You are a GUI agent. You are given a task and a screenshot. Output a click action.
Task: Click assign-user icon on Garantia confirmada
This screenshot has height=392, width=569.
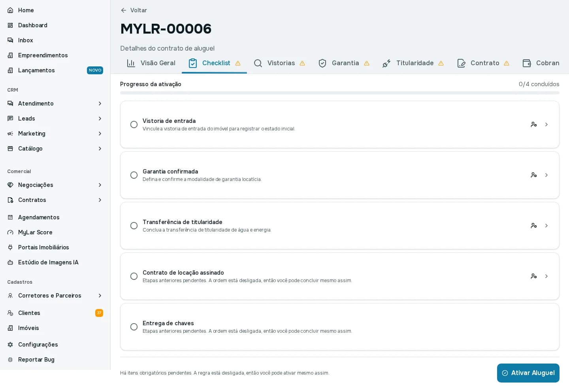click(534, 175)
